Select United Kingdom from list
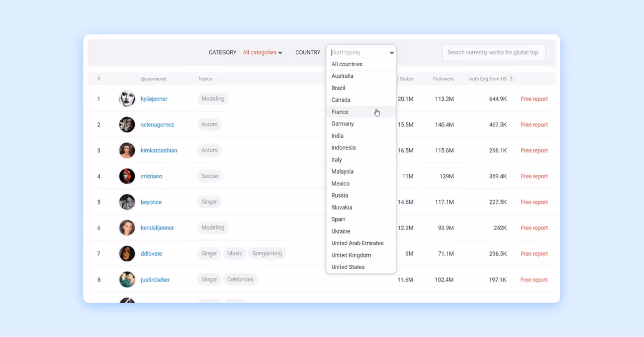Viewport: 644px width, 337px height. click(x=361, y=255)
